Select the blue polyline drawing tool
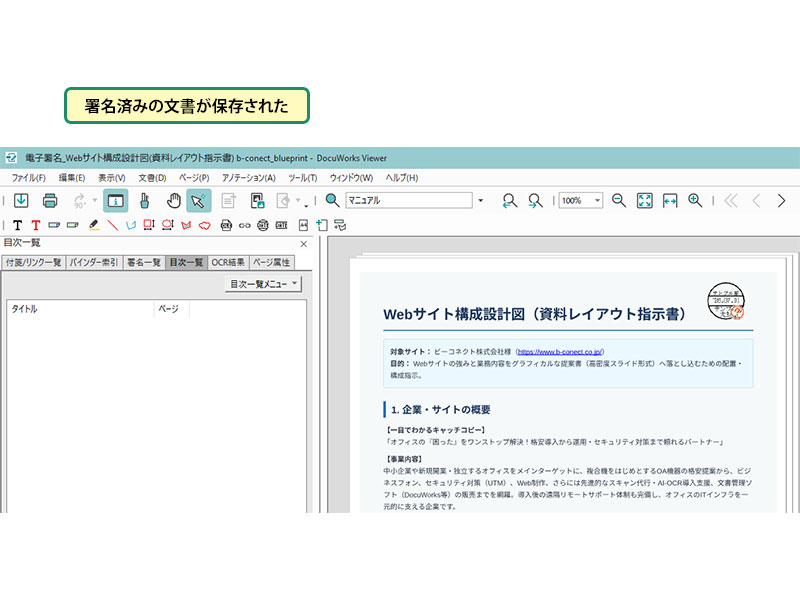Viewport: 800px width, 600px height. pos(131,225)
